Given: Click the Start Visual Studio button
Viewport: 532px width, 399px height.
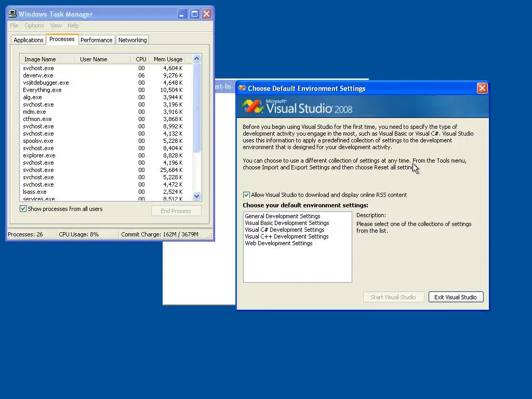Looking at the screenshot, I should [x=393, y=297].
